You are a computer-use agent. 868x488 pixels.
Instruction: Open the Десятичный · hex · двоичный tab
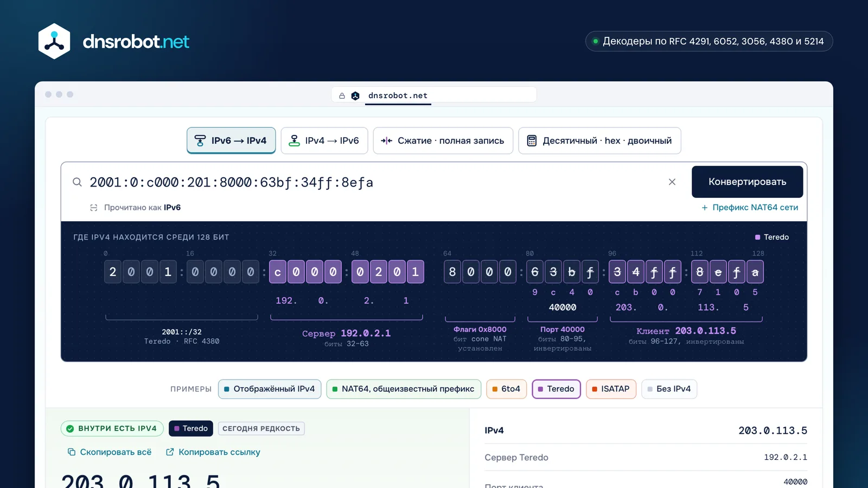(x=599, y=140)
